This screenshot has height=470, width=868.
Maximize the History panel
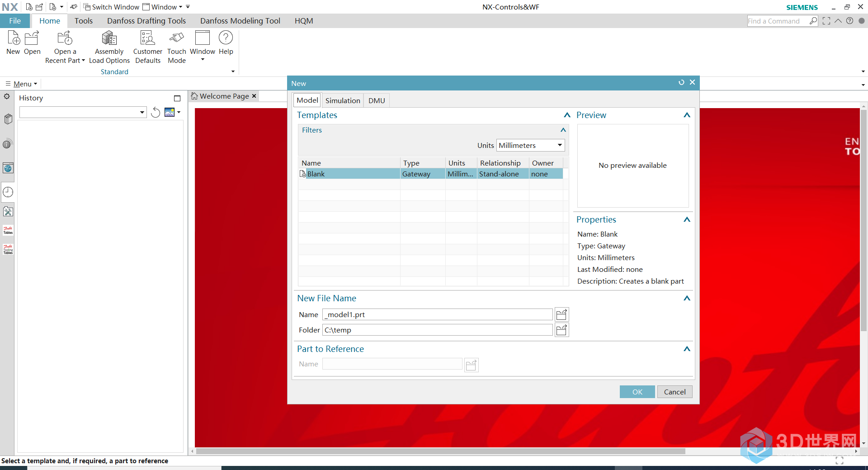coord(177,98)
